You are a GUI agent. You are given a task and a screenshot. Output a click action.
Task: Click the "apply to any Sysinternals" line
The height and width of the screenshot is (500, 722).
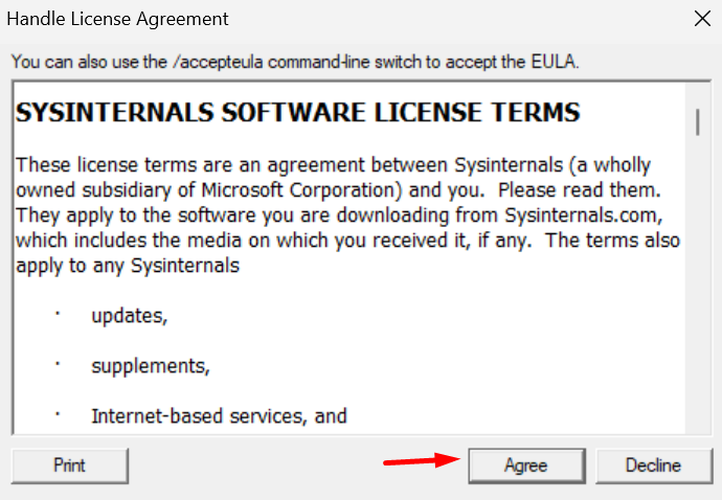pos(128,266)
